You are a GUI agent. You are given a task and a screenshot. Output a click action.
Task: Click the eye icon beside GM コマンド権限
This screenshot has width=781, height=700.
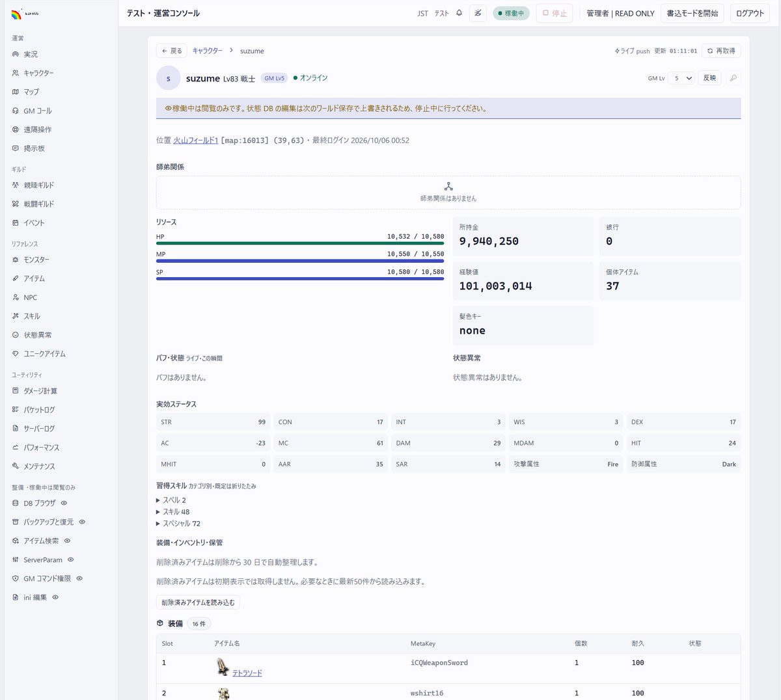[79, 578]
